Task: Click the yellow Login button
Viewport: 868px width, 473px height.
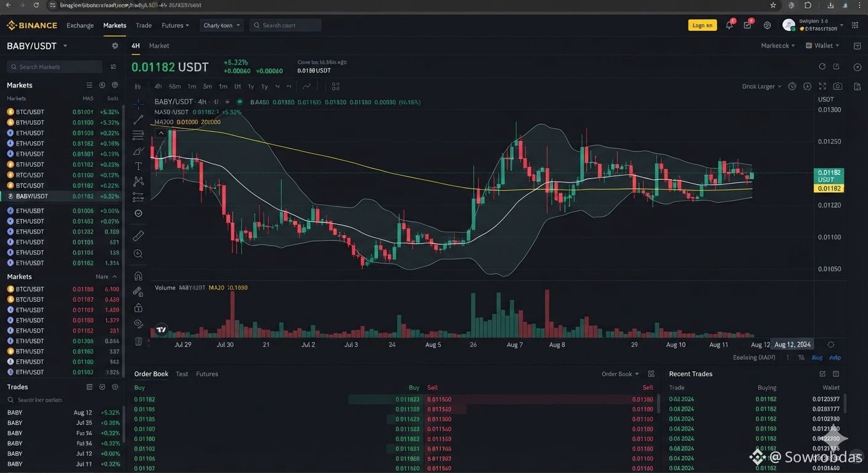Action: pyautogui.click(x=702, y=25)
